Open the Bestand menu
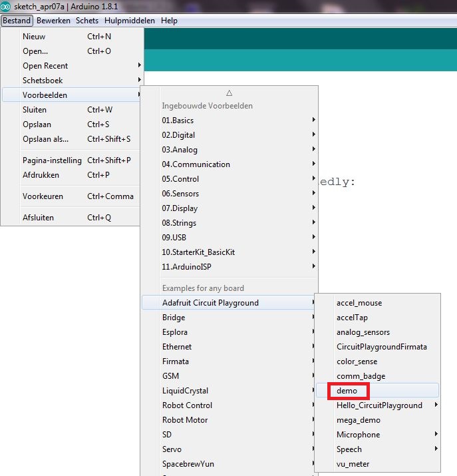 17,21
